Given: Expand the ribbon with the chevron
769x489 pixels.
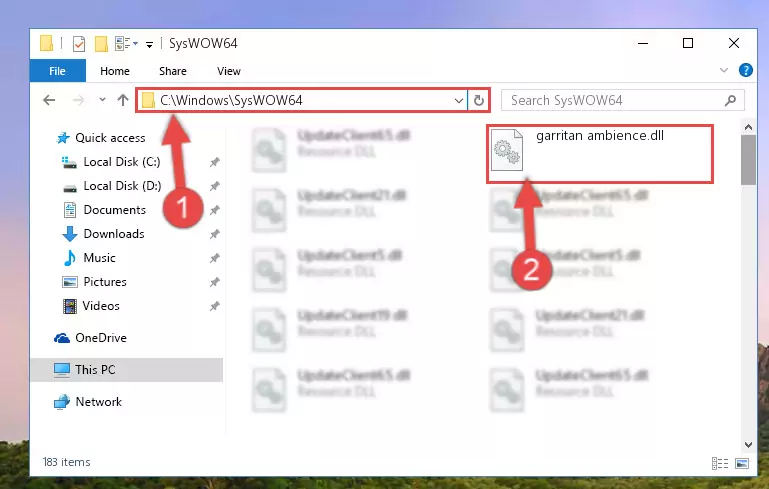Looking at the screenshot, I should pos(723,70).
